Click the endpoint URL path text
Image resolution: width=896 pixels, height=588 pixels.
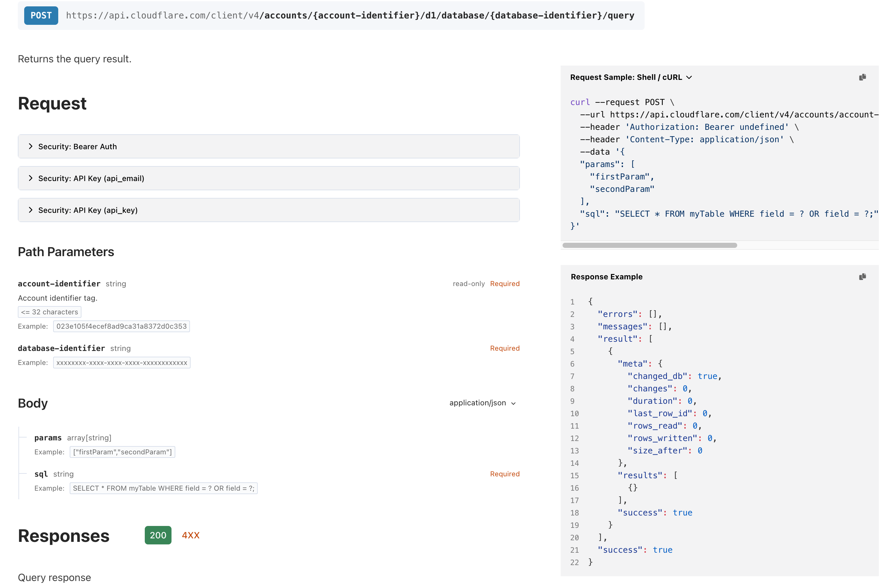tap(350, 16)
